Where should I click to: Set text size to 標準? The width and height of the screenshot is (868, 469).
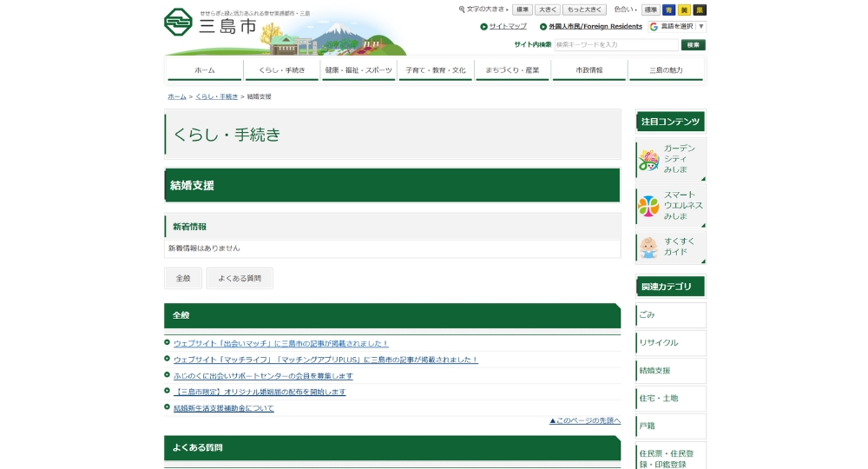[522, 10]
